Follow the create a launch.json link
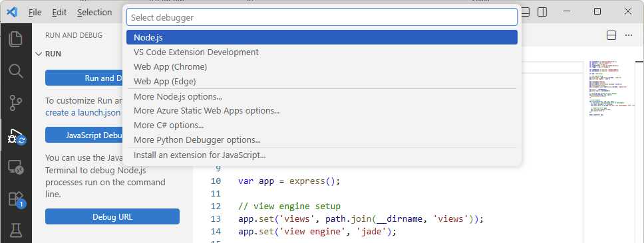 click(x=83, y=113)
